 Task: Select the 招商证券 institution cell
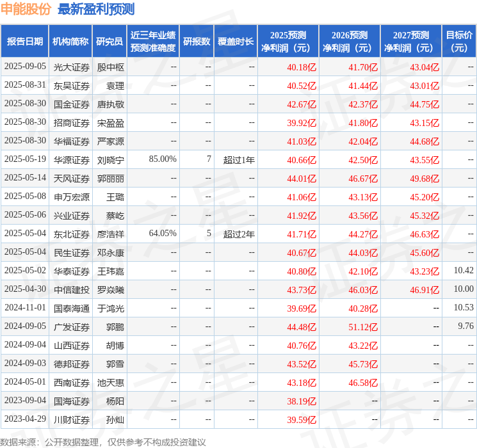(x=72, y=123)
